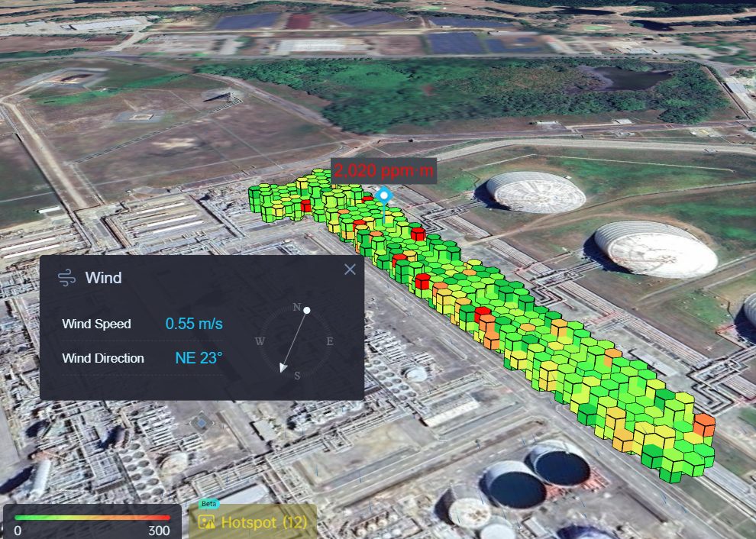The width and height of the screenshot is (756, 539).
Task: Click the W label on the compass
Action: pyautogui.click(x=262, y=342)
